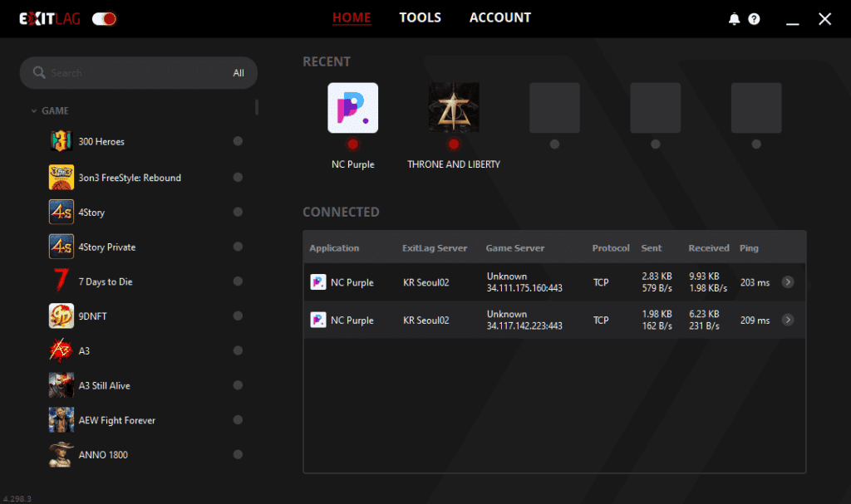The height and width of the screenshot is (504, 851).
Task: Select the 34.111.175.160:443 game server address
Action: click(524, 288)
